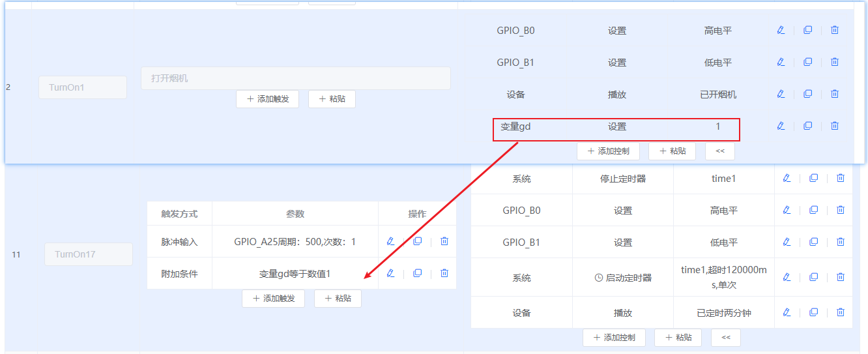Edit the 脉冲输入 trigger row
Image resolution: width=868 pixels, height=354 pixels.
390,241
